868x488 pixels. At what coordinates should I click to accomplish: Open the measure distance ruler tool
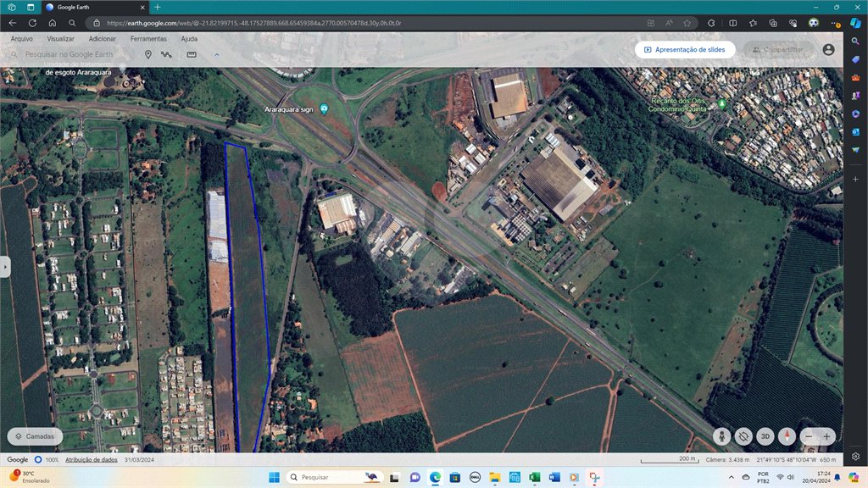(x=192, y=54)
